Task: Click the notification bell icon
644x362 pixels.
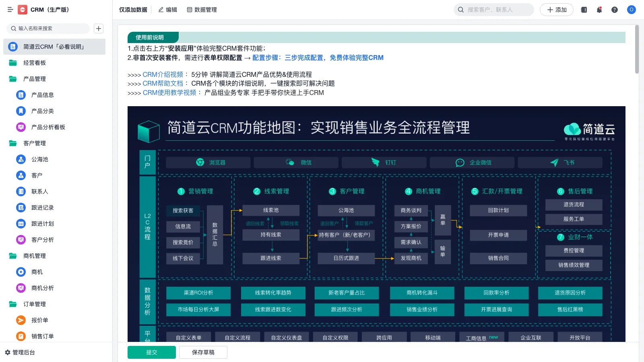Action: point(599,10)
